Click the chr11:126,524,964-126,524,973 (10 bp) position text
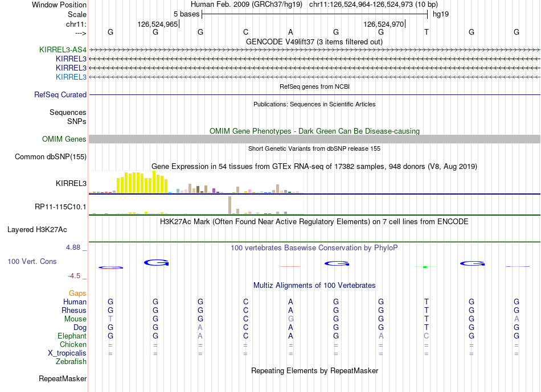The image size is (541, 392). (x=374, y=5)
